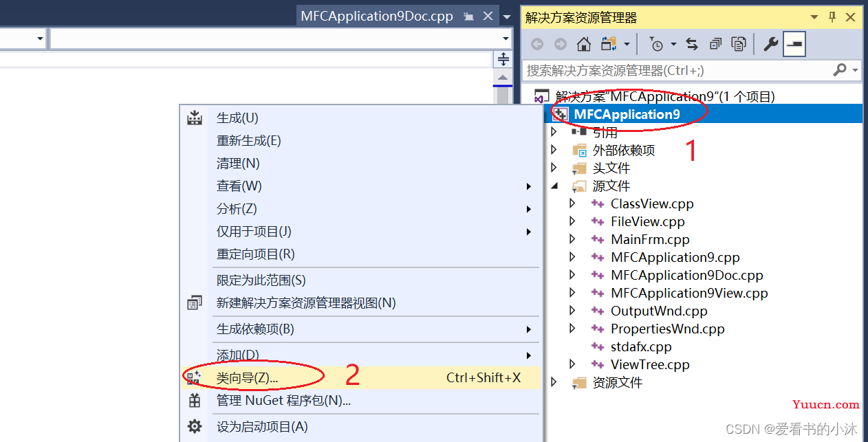
Task: Click the icon beside 新建解决方案资源管理器视图(N)
Action: point(195,302)
